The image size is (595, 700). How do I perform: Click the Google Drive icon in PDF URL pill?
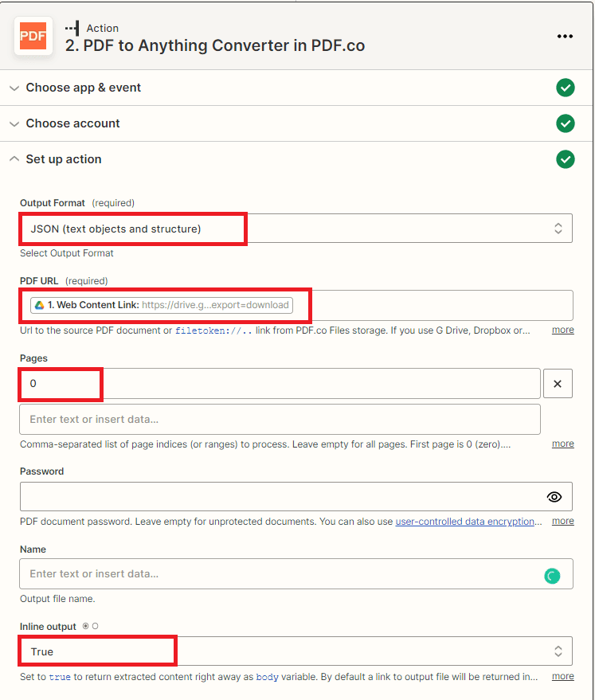(40, 305)
